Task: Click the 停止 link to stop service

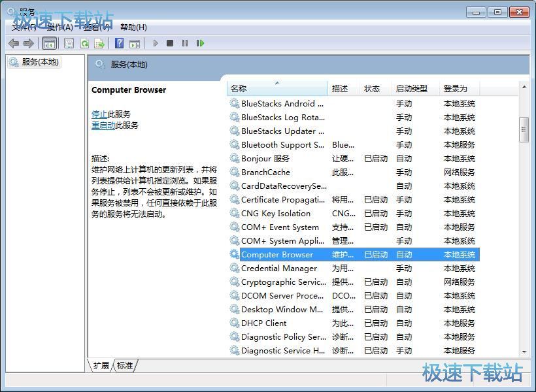Action: click(x=99, y=114)
